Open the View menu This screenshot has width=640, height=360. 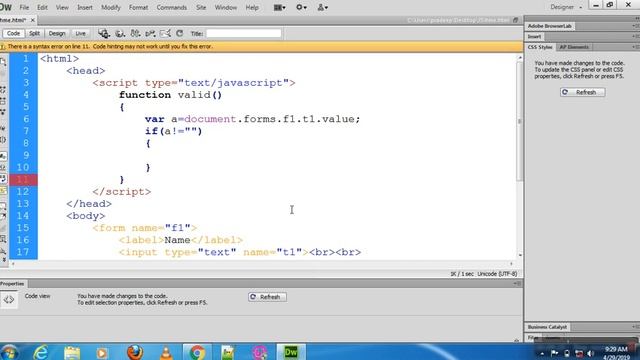coord(62,7)
